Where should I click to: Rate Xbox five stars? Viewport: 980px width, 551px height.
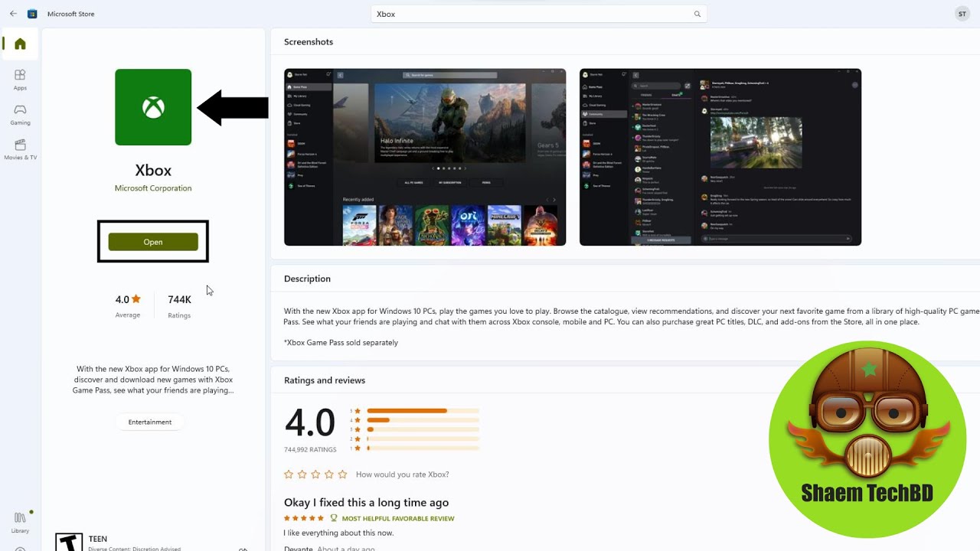coord(342,474)
